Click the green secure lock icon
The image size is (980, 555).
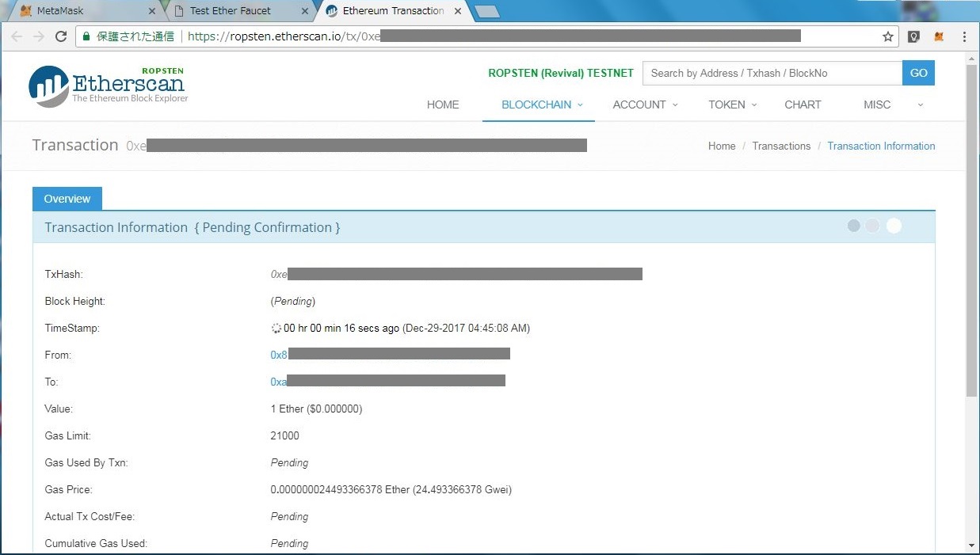coord(86,36)
